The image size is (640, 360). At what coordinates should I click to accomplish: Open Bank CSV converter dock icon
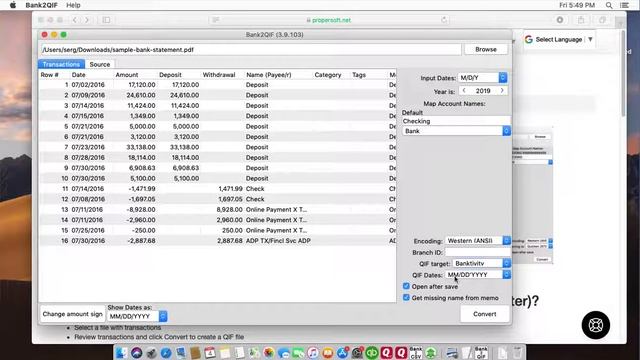click(x=416, y=352)
